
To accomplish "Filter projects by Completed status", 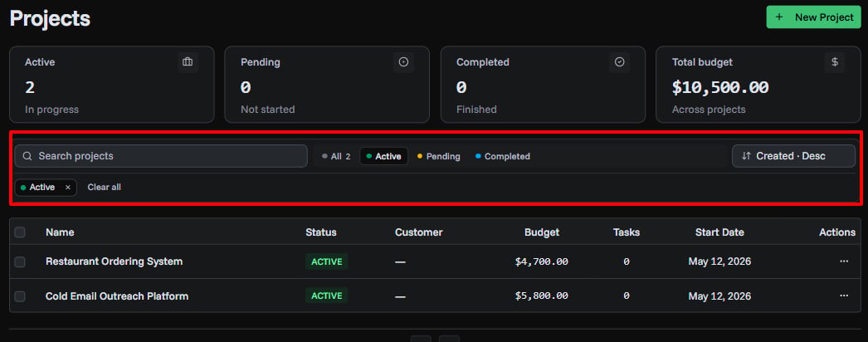I will click(503, 157).
